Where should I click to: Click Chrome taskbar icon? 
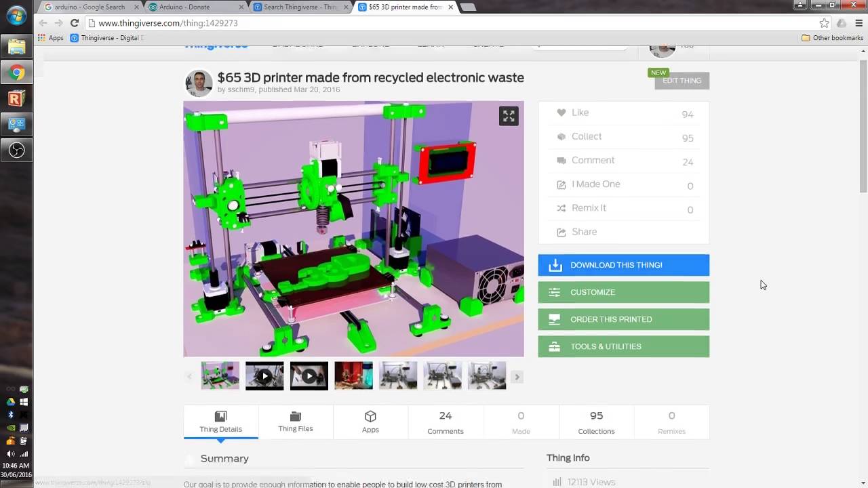[x=16, y=73]
